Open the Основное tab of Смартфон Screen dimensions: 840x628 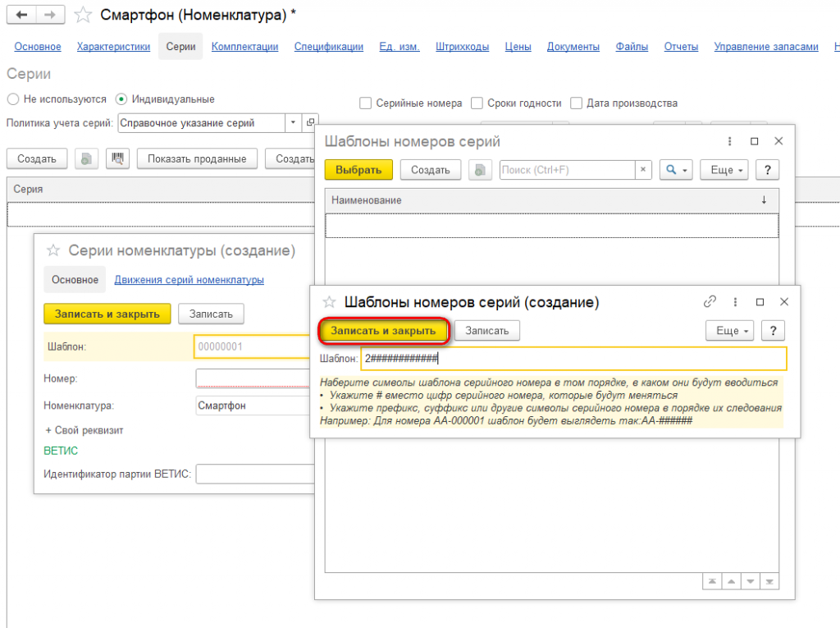(38, 47)
